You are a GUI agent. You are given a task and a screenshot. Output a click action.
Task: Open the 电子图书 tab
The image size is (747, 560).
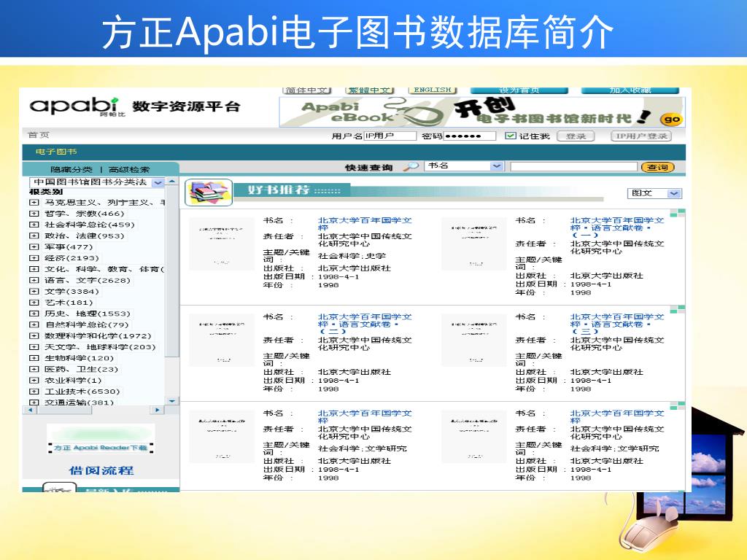pos(56,152)
